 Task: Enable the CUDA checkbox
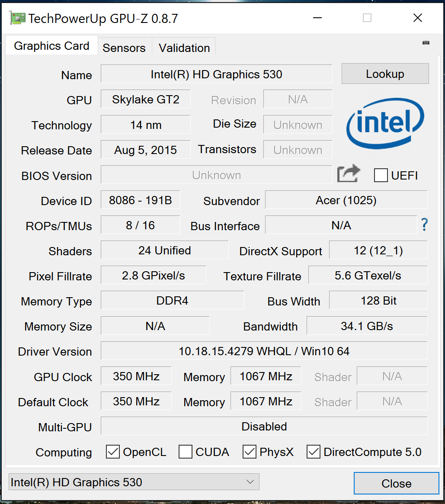[x=186, y=452]
